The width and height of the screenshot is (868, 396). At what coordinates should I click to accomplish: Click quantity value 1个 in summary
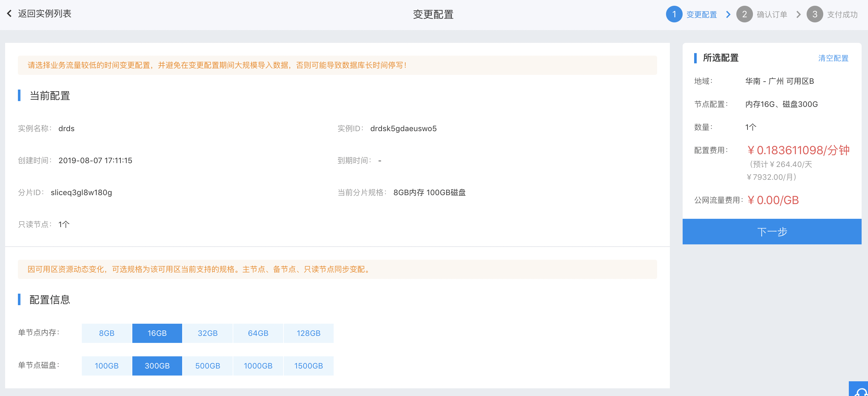pyautogui.click(x=751, y=127)
